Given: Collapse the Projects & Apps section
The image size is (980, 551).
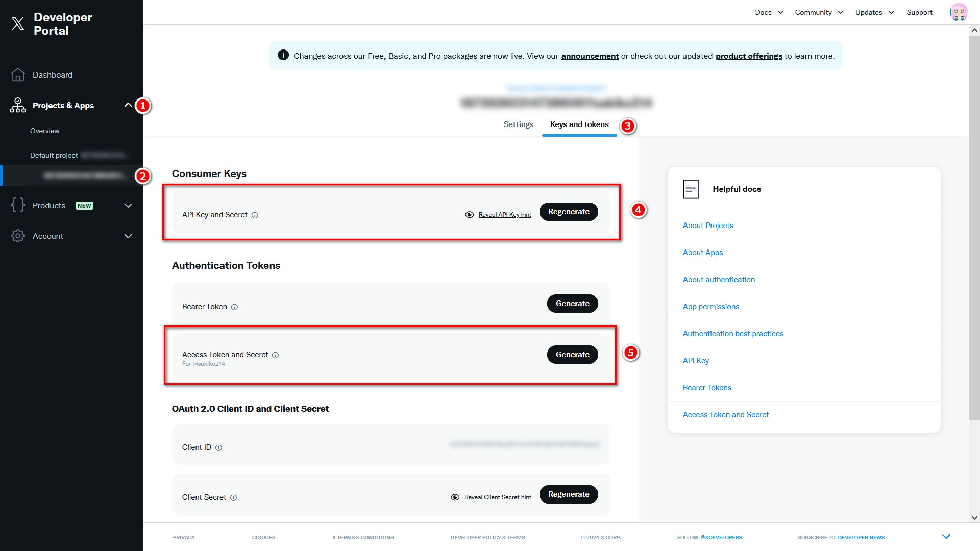Looking at the screenshot, I should tap(128, 105).
